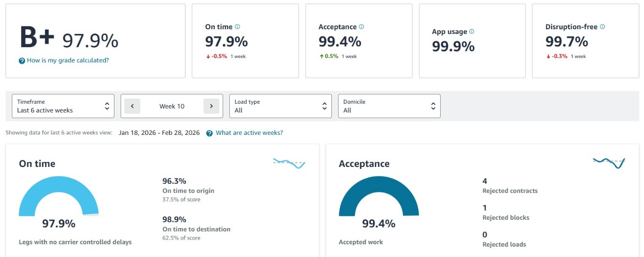
Task: Click the Acceptance trend sparkline
Action: [609, 163]
